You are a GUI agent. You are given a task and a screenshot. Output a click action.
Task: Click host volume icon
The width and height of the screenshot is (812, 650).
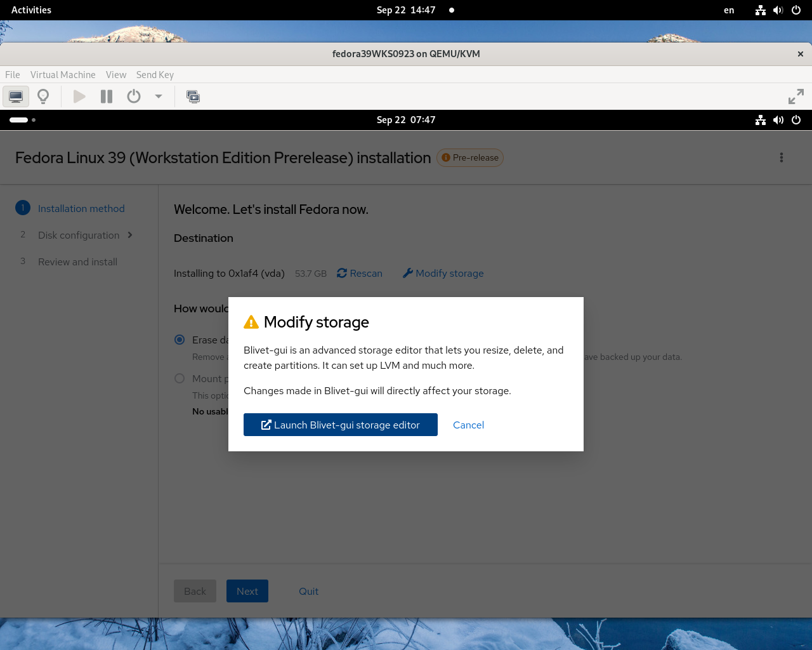point(778,10)
